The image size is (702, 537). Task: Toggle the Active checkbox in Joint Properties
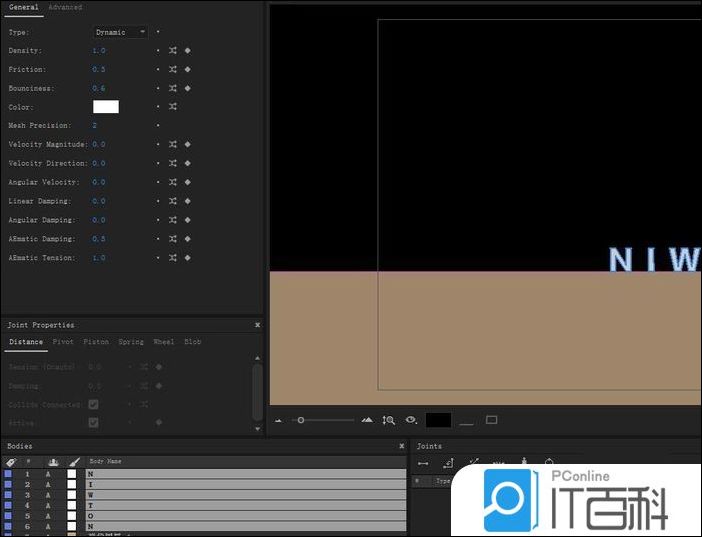click(93, 422)
